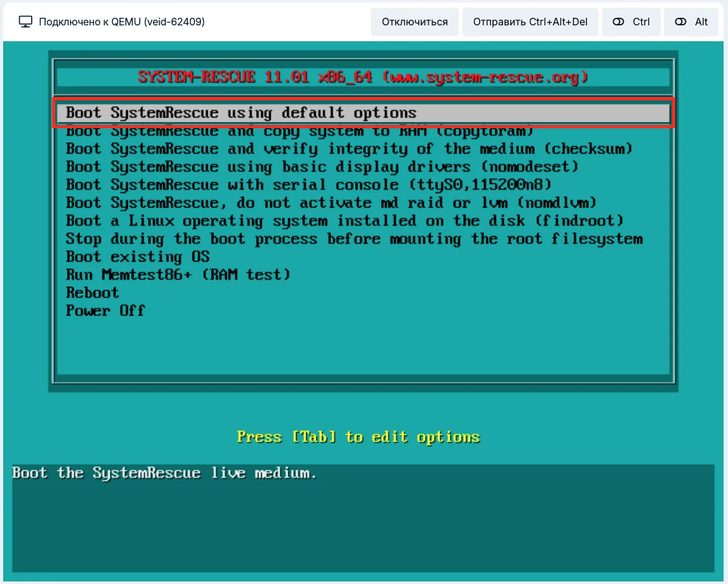Choose Stop during boot before mounting root filesystem
Screen dimensions: 728x584
click(x=354, y=239)
